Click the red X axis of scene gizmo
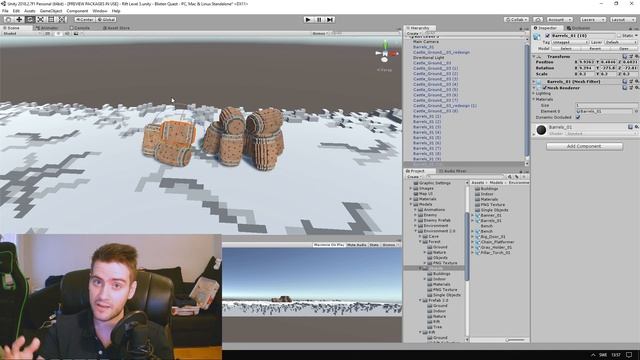The height and width of the screenshot is (360, 640). pyautogui.click(x=393, y=53)
